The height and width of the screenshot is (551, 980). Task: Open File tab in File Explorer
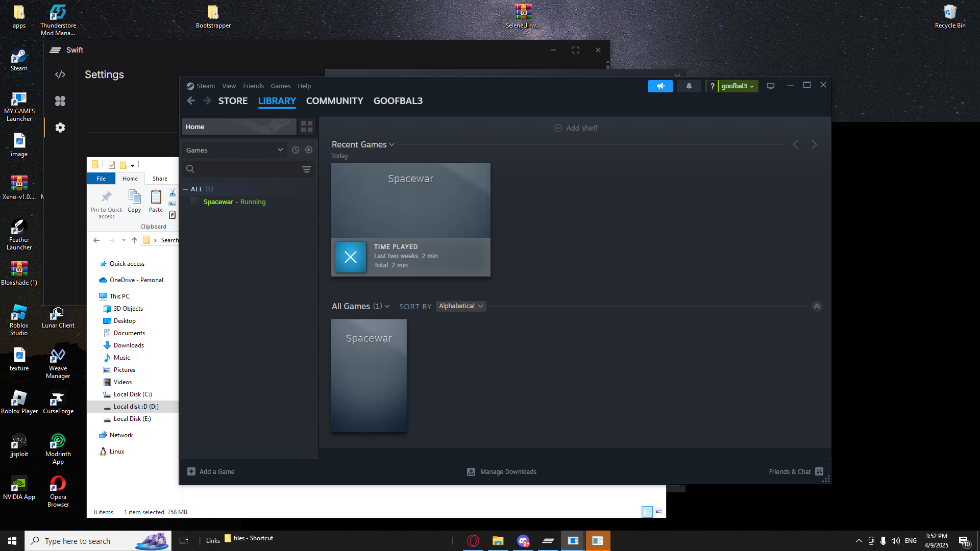coord(101,179)
